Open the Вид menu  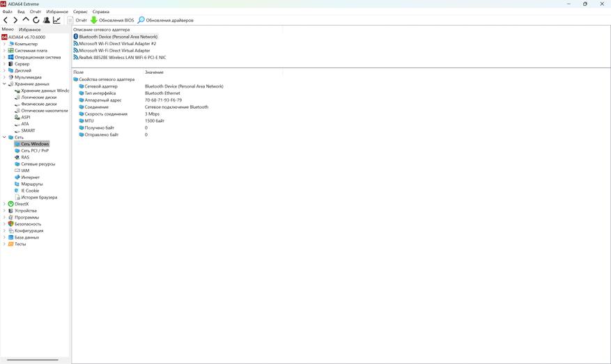point(21,12)
